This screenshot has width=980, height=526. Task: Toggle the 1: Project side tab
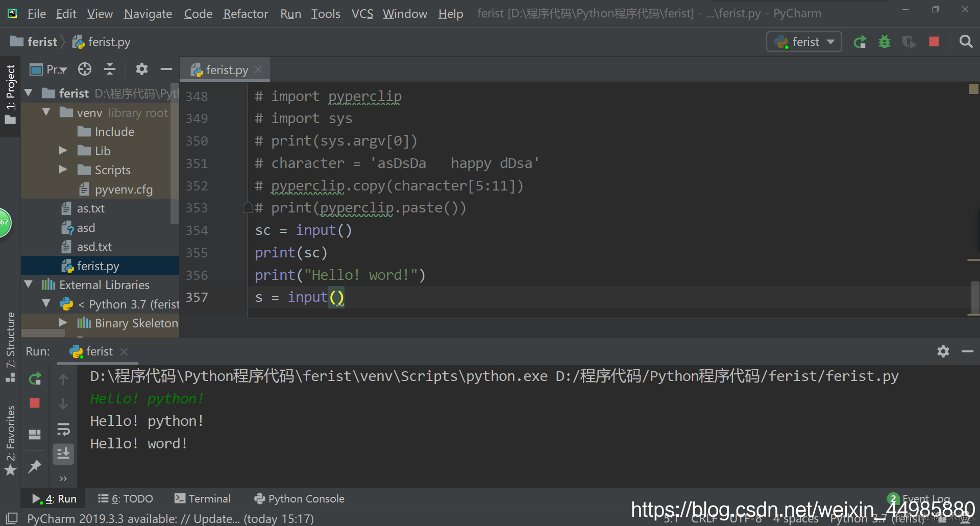10,95
